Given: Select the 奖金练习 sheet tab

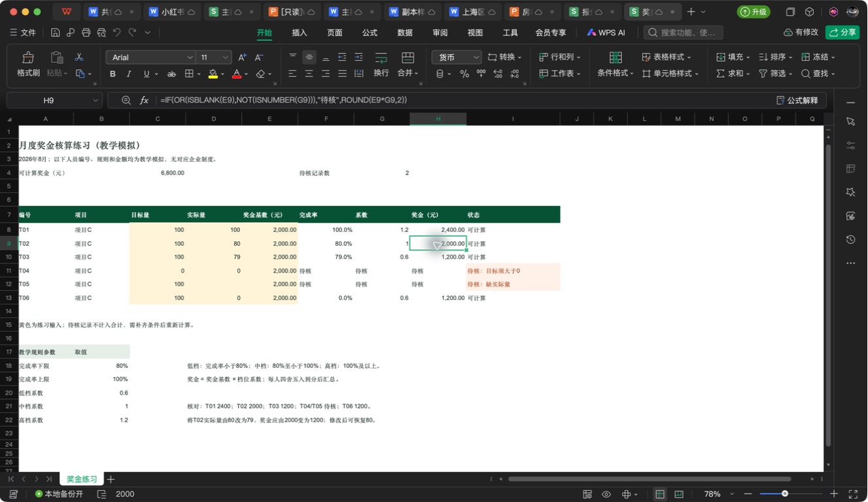Looking at the screenshot, I should click(81, 479).
